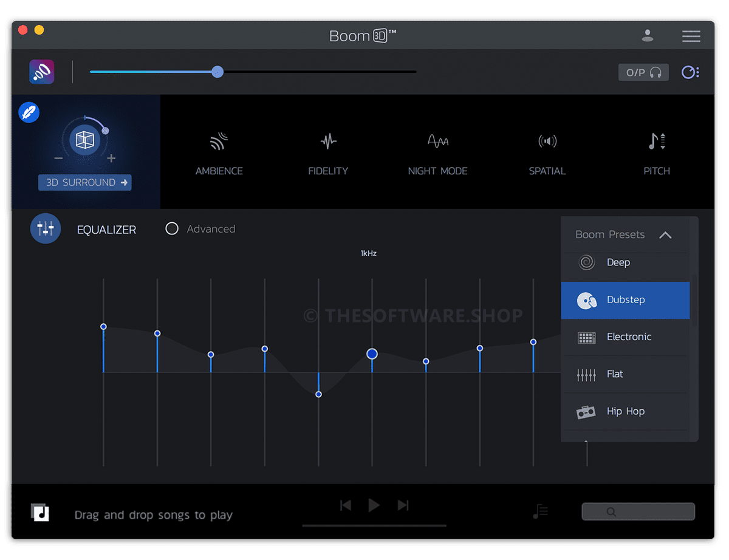Increase 3D surround intensity with plus

point(111,159)
